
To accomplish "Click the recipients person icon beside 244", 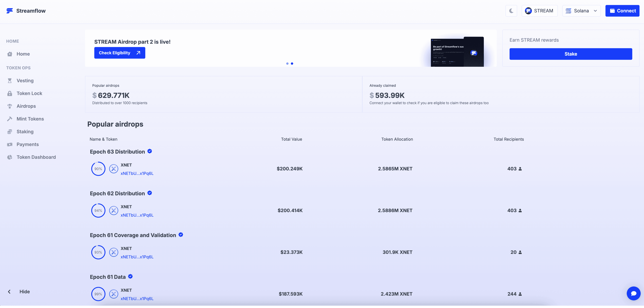I will [520, 294].
